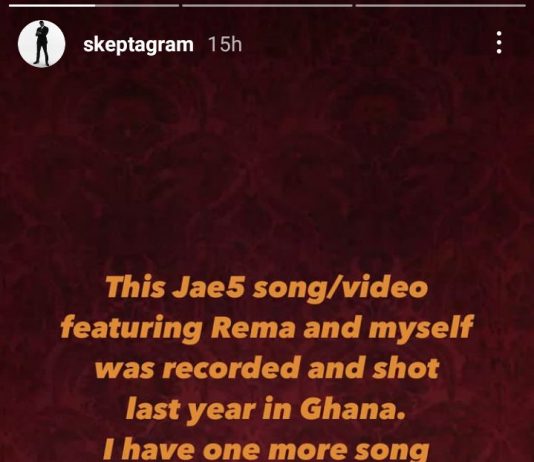
Task: Visit the skeptagram username link
Action: [x=138, y=45]
